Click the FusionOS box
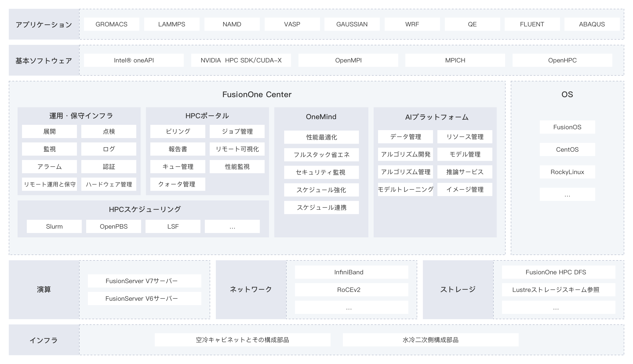633x364 pixels. click(567, 127)
